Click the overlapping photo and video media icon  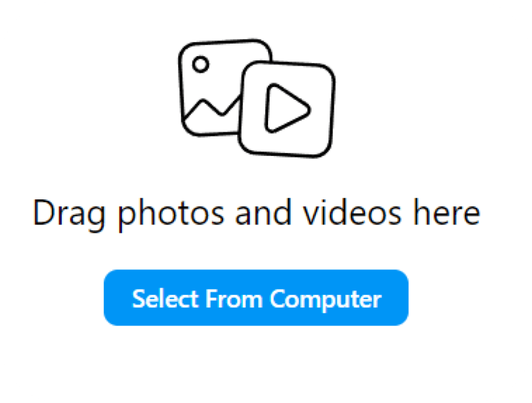(257, 98)
